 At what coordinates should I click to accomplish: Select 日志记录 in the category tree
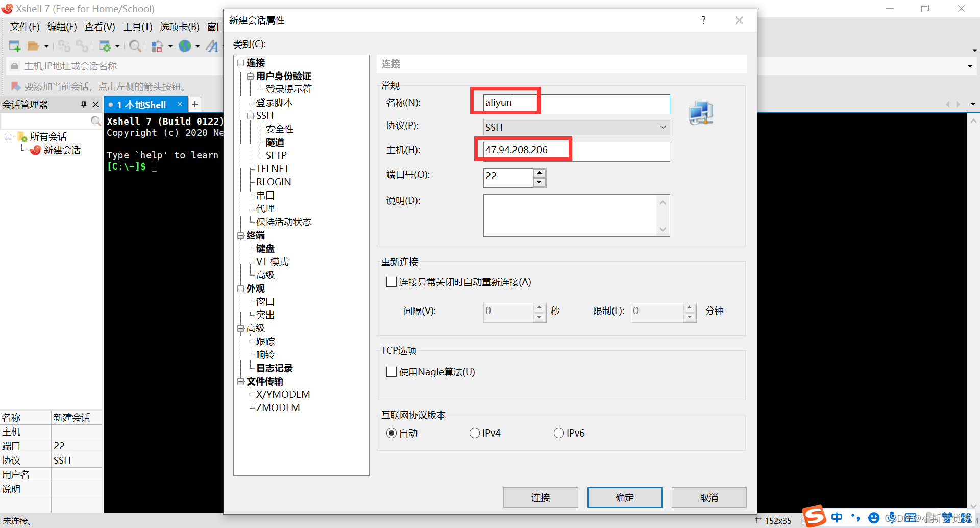(x=275, y=368)
